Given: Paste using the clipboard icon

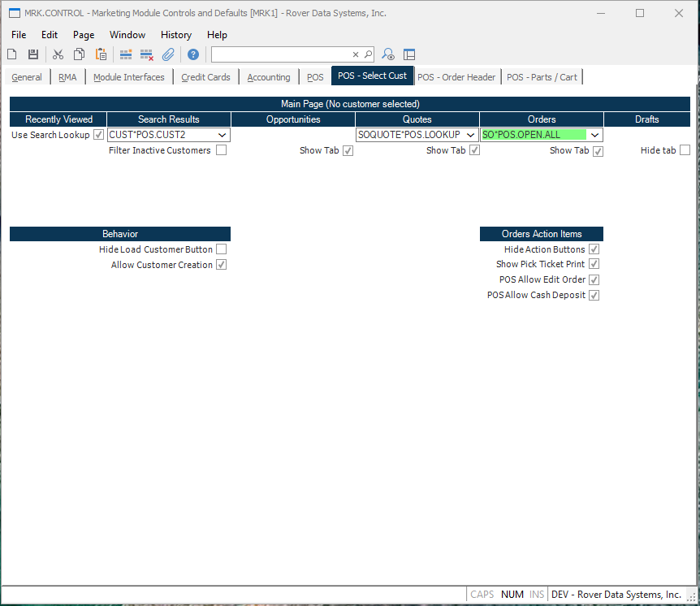Looking at the screenshot, I should pyautogui.click(x=100, y=54).
